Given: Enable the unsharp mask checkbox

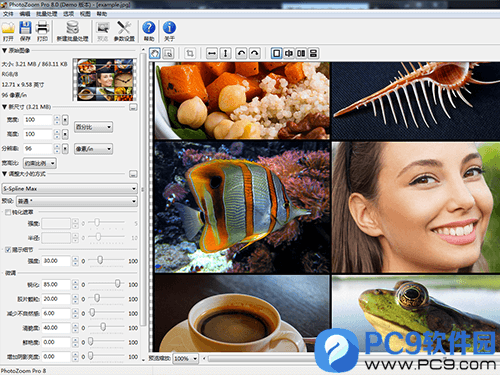Looking at the screenshot, I should pos(8,212).
